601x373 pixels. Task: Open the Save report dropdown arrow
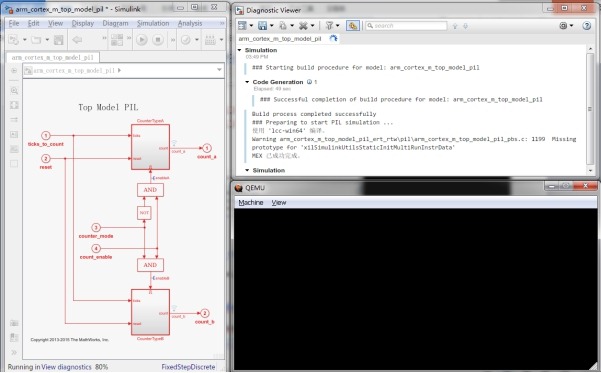272,26
